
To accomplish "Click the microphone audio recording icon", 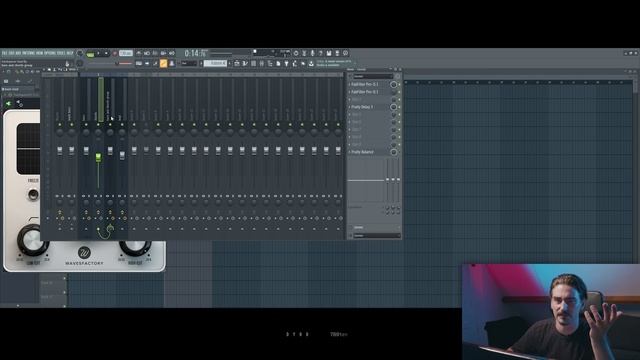I will click(x=312, y=53).
